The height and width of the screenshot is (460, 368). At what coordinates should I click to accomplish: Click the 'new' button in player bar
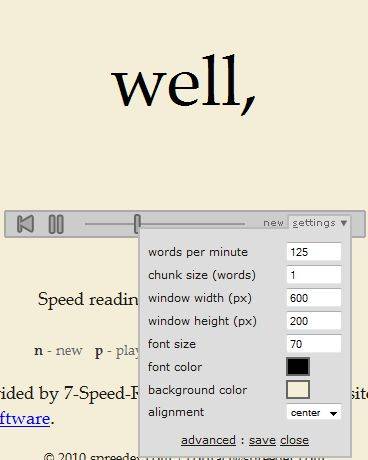273,223
